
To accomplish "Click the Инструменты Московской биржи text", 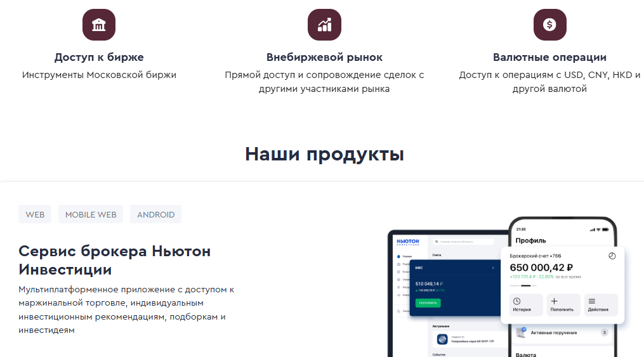I will coord(99,75).
